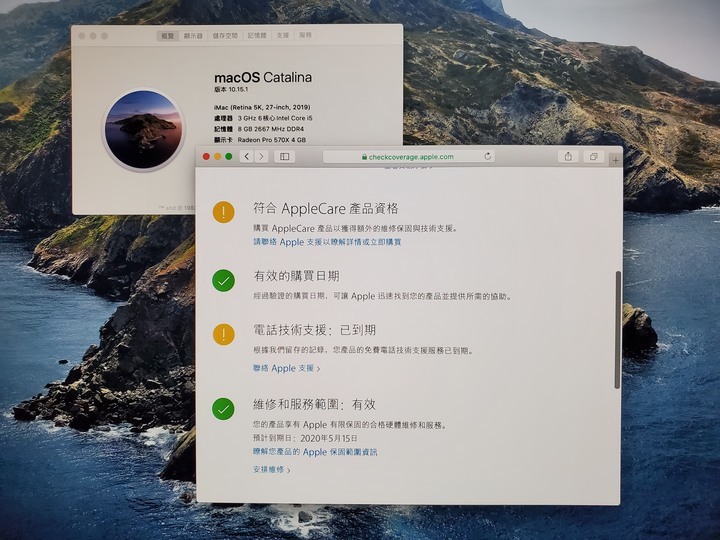
Task: Go forward using Safari's forward arrow
Action: 262,157
